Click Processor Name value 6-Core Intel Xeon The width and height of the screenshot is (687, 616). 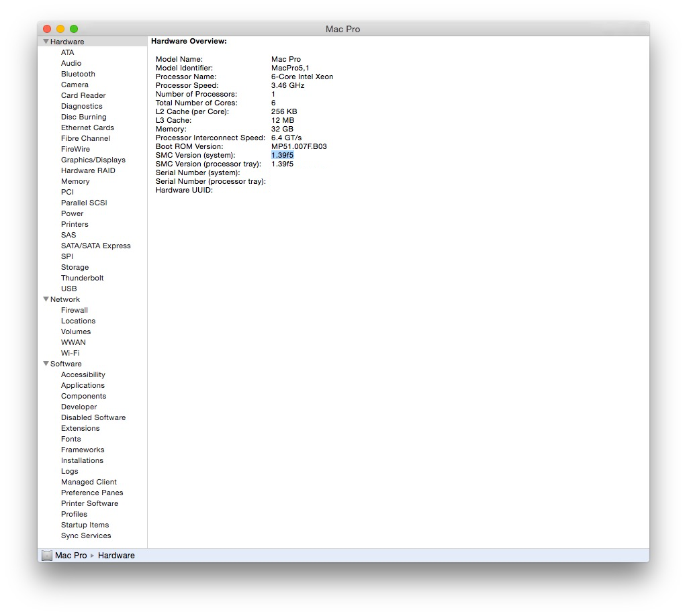(302, 76)
